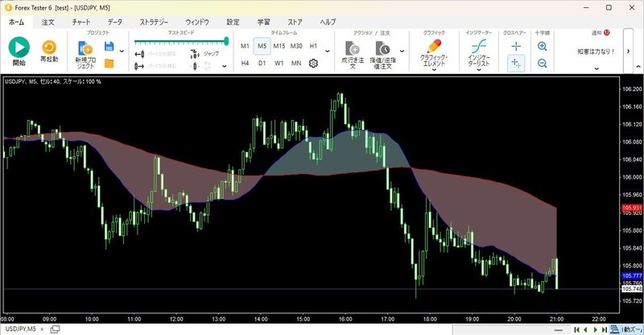Click the ティック tick step icon
The width and height of the screenshot is (644, 335).
tap(196, 66)
